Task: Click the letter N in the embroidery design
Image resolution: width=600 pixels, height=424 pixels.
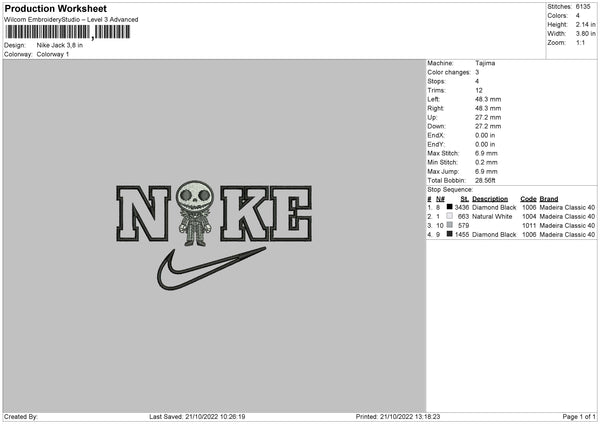Action: 143,214
